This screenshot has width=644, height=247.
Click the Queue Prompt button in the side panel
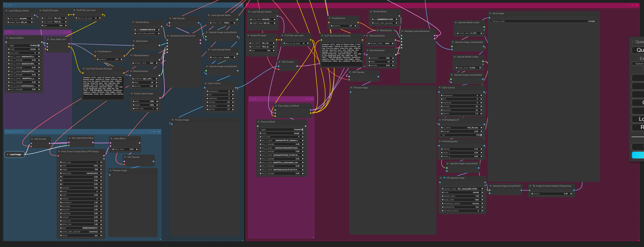639,50
